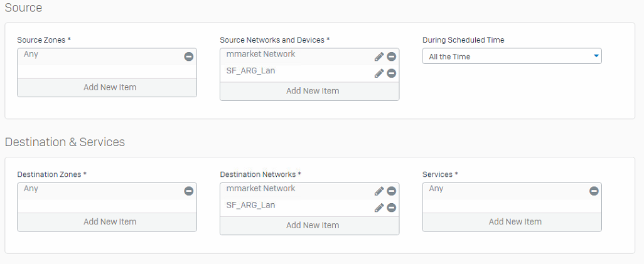644x264 pixels.
Task: Edit SF_ARG_Lan in Destination Networks
Action: (379, 208)
